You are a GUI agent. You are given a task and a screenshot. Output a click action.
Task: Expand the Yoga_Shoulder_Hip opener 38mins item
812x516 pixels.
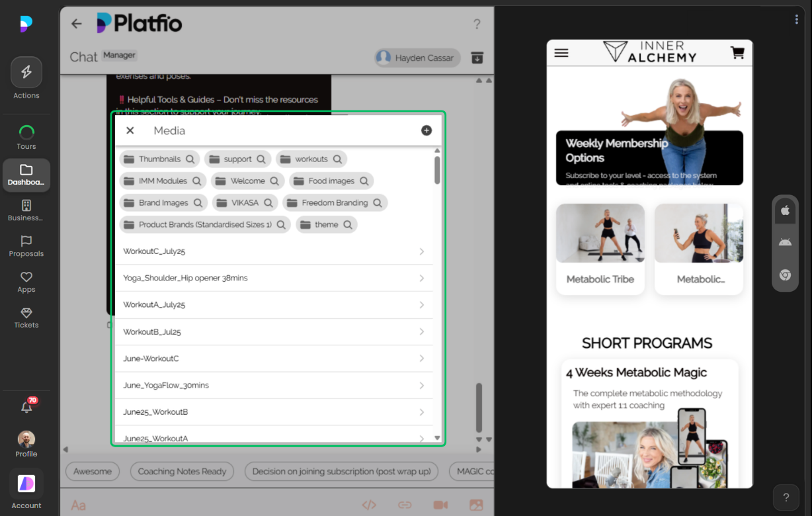(x=422, y=278)
